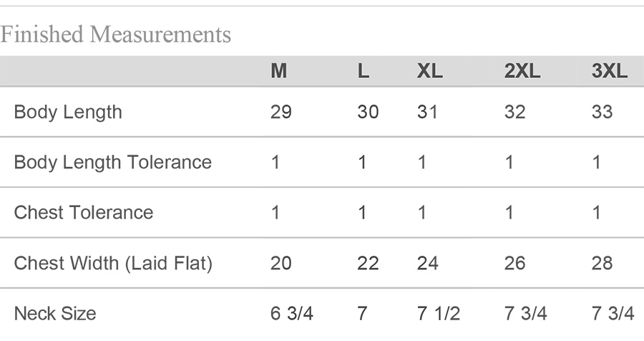Click the Chest Width (Laid Flat) label

point(113,263)
